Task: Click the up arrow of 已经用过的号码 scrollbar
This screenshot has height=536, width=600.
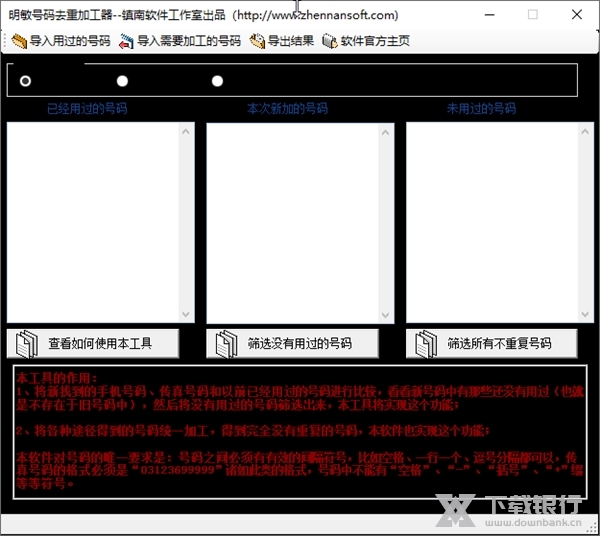Action: (186, 132)
